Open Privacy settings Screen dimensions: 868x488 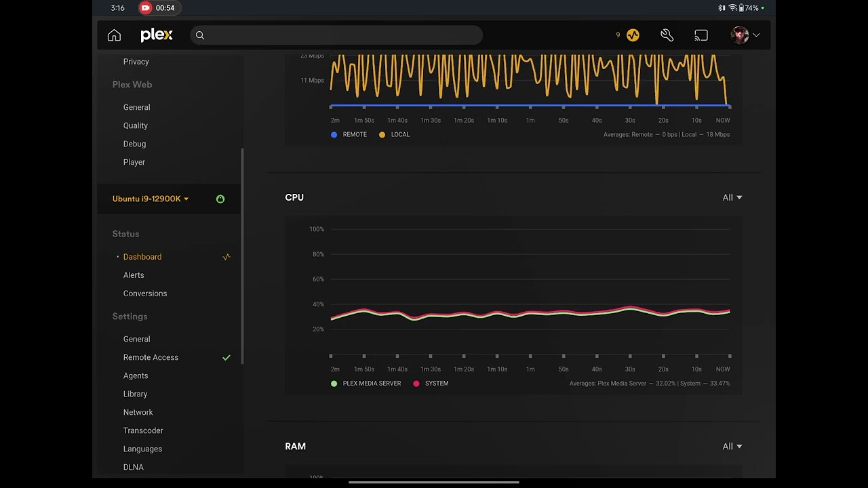136,62
